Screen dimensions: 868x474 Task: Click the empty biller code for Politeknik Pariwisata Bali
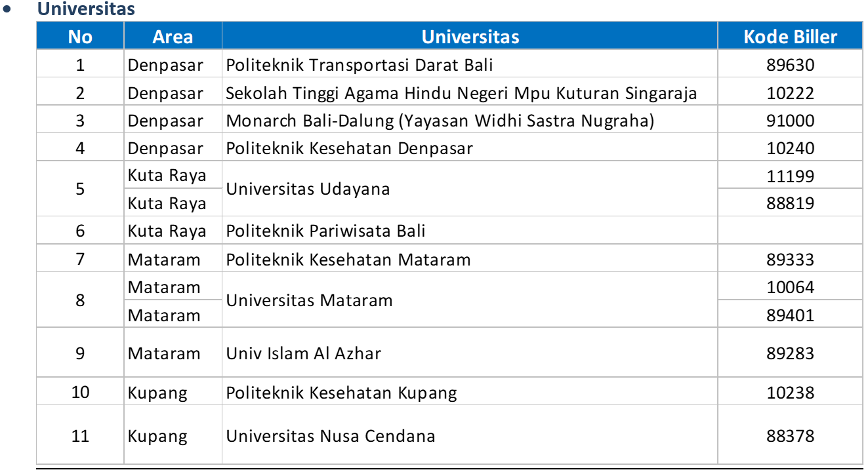(x=790, y=231)
